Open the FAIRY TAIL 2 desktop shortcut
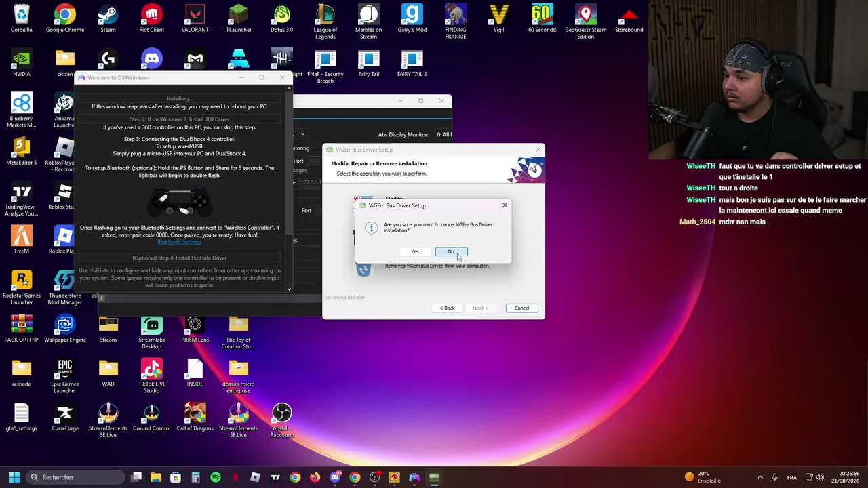 412,63
